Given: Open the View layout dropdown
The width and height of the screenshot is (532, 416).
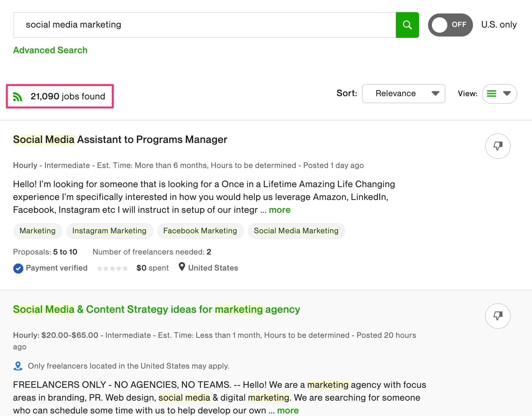Looking at the screenshot, I should tap(499, 94).
